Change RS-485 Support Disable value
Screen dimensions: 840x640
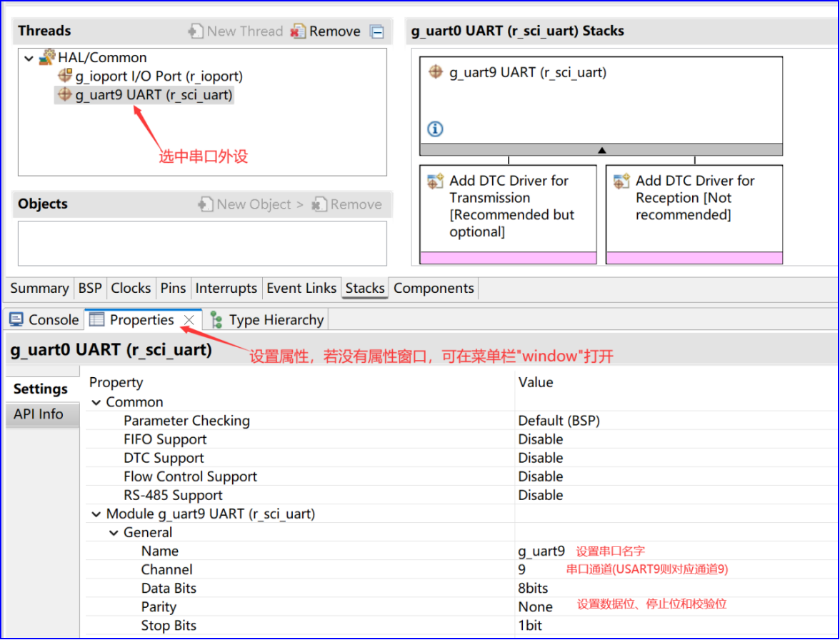pyautogui.click(x=676, y=496)
